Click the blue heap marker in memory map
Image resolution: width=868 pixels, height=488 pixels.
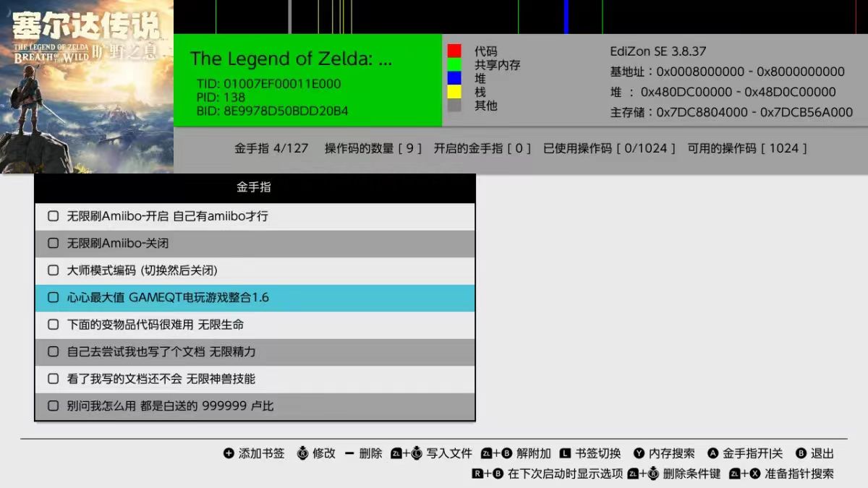tap(566, 17)
